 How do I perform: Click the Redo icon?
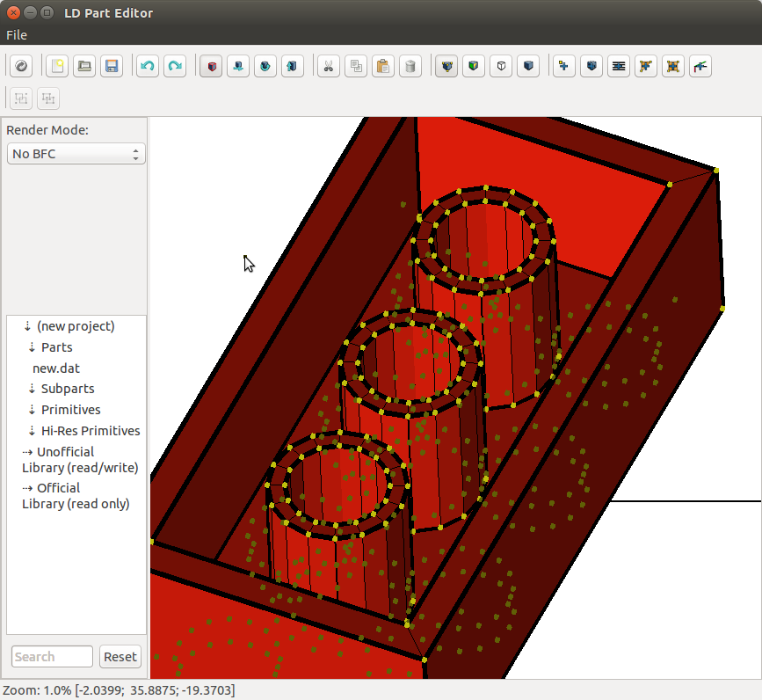click(175, 66)
